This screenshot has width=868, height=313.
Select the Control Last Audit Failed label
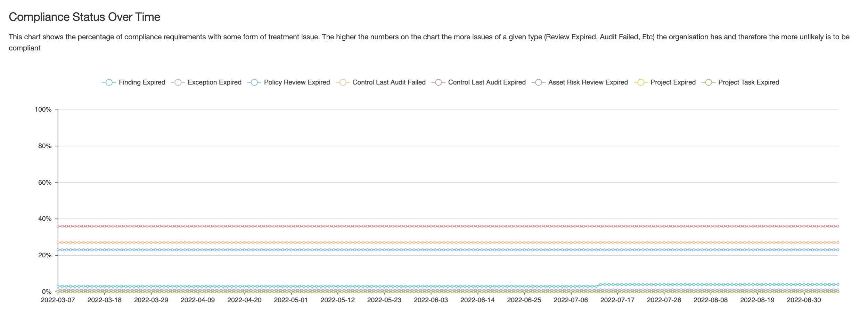pyautogui.click(x=389, y=82)
